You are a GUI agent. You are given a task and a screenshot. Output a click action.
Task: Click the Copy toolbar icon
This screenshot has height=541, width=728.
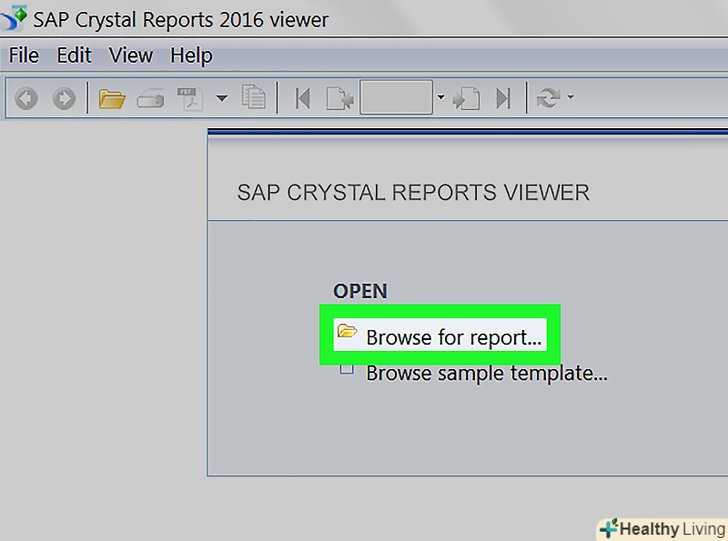tap(254, 97)
